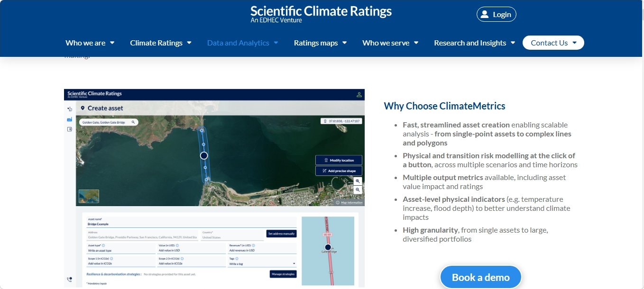Click the Mandatory inputs note
The width and height of the screenshot is (644, 289).
coord(96,283)
